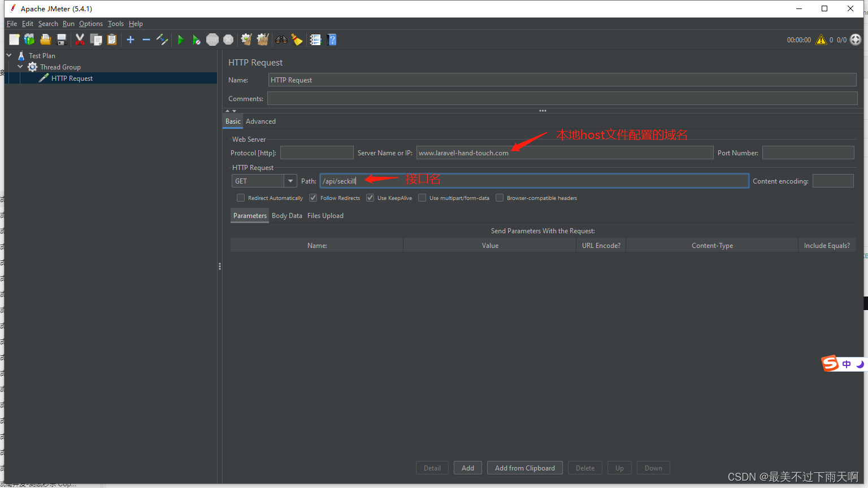Switch to Files Upload tab
Image resolution: width=868 pixels, height=488 pixels.
pyautogui.click(x=325, y=216)
